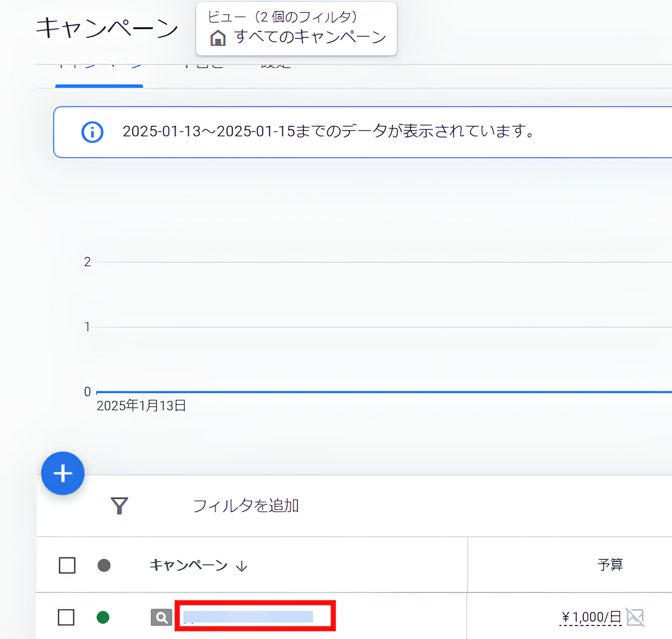Click the blue info icon in the date banner
The image size is (672, 639).
(92, 132)
